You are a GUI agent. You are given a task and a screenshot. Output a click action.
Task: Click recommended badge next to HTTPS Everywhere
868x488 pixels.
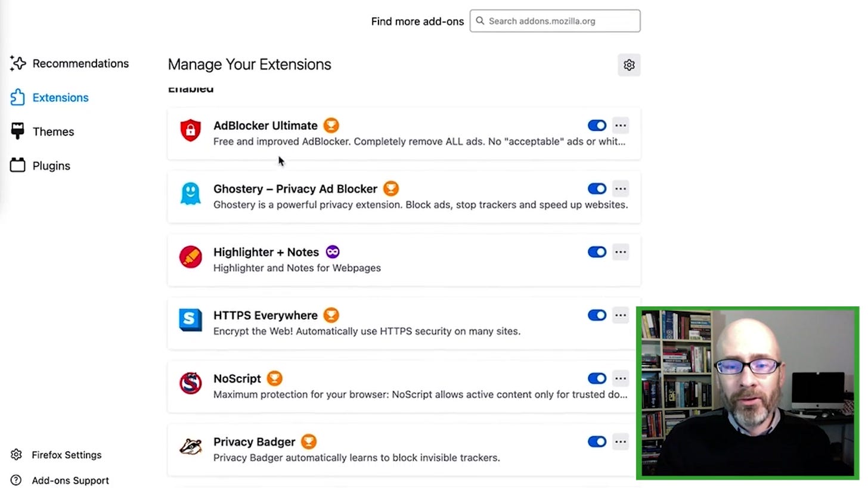point(331,315)
